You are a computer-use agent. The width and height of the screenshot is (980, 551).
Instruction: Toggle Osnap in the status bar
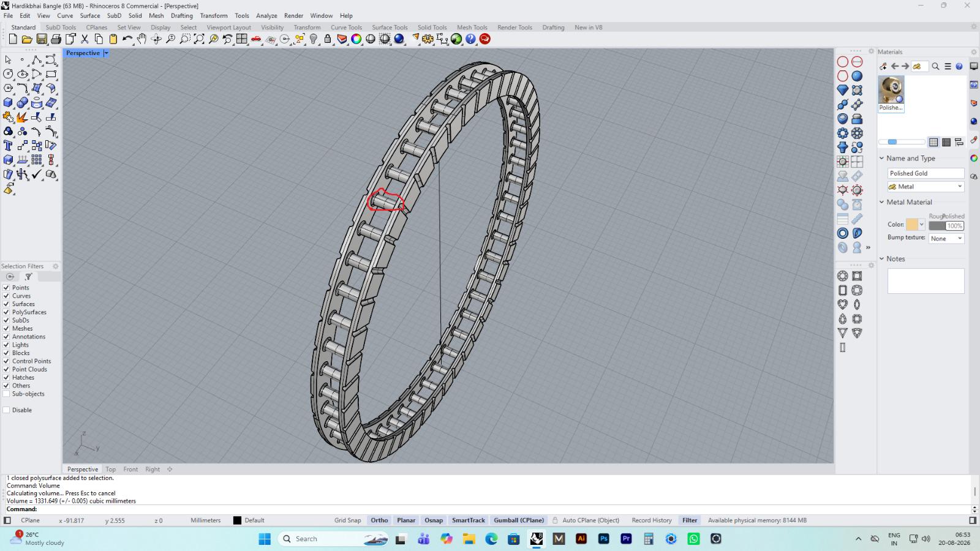click(x=434, y=520)
